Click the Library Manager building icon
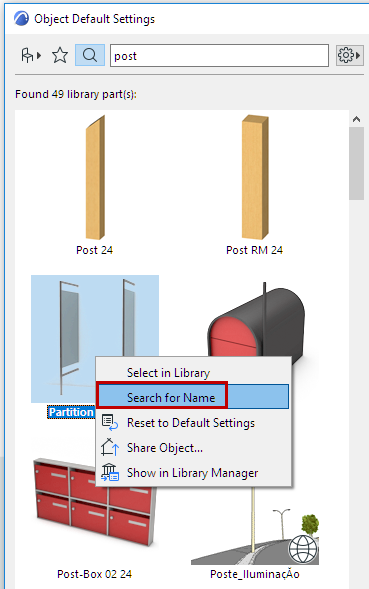 [110, 472]
